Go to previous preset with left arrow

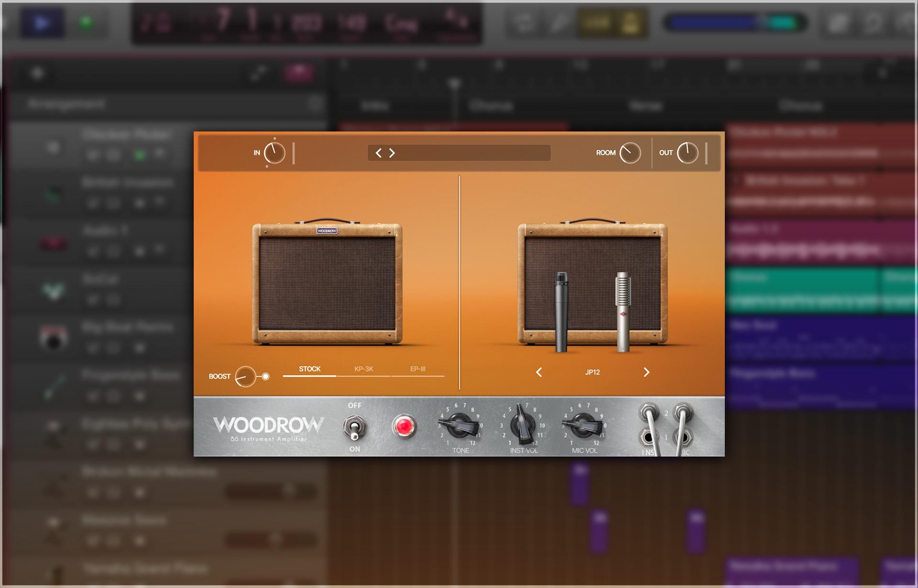click(379, 153)
